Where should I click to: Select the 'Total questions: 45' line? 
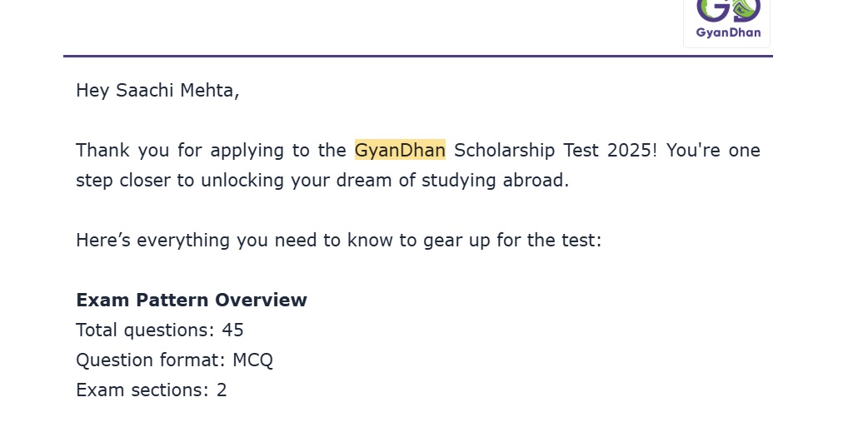coord(160,330)
